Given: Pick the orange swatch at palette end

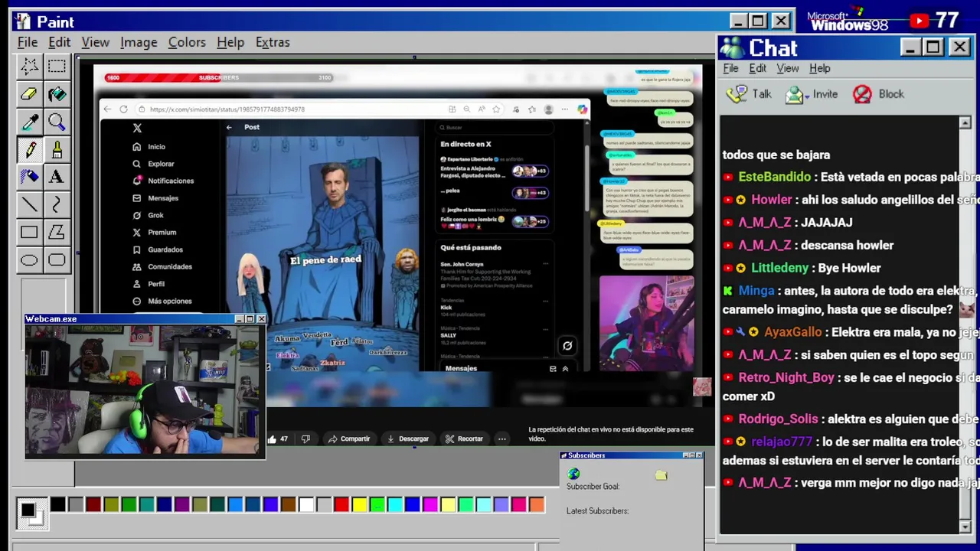Looking at the screenshot, I should [537, 504].
